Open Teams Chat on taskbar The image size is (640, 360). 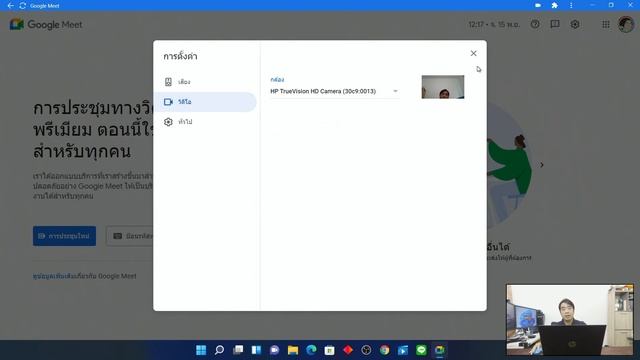pos(274,350)
